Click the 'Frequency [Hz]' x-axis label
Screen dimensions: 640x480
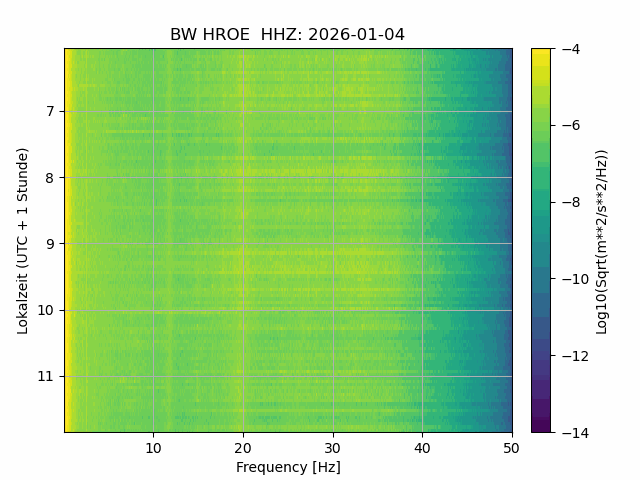coord(288,467)
